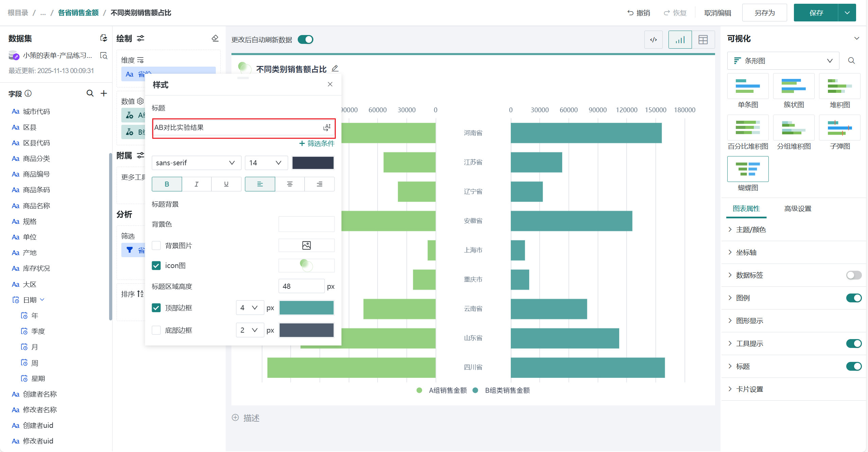The height and width of the screenshot is (452, 868).
Task: Expand the 坐标轴 settings section
Action: (x=746, y=252)
